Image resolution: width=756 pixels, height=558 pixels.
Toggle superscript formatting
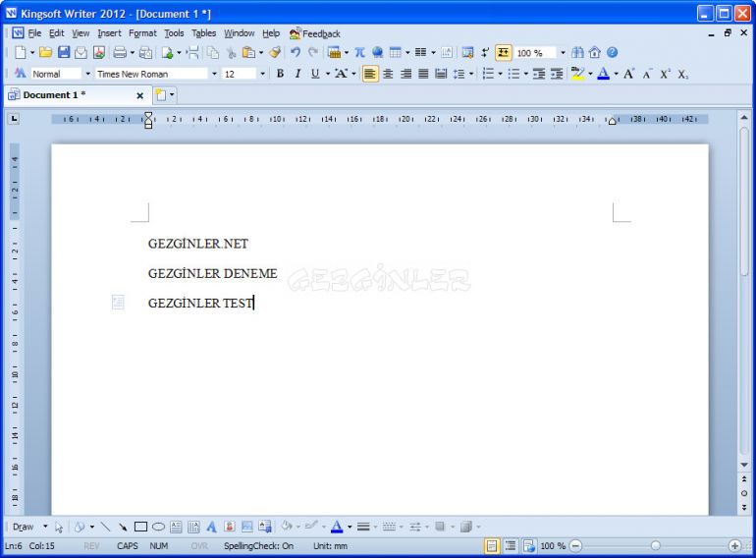pyautogui.click(x=665, y=74)
